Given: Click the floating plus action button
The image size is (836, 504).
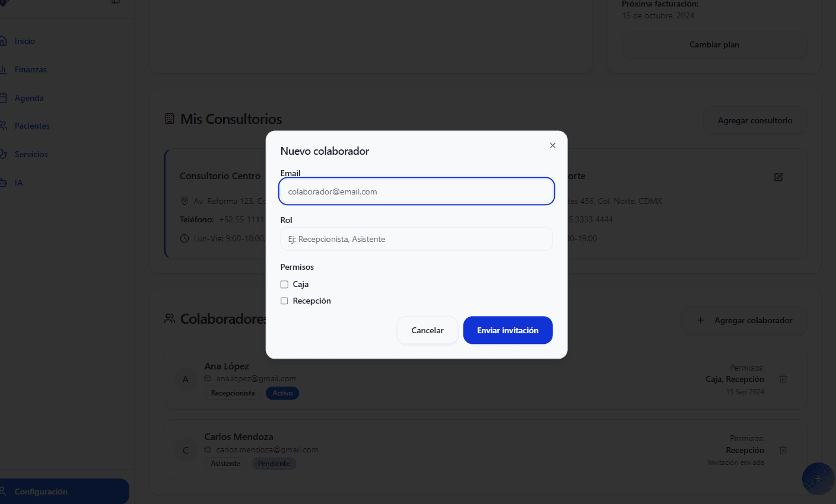Looking at the screenshot, I should [818, 479].
